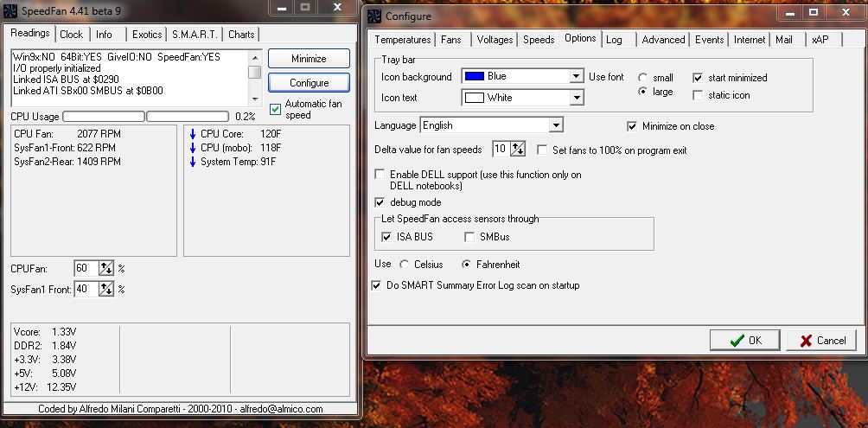Click the white Icon text color swatch
This screenshot has height=428, width=868.
pyautogui.click(x=475, y=98)
